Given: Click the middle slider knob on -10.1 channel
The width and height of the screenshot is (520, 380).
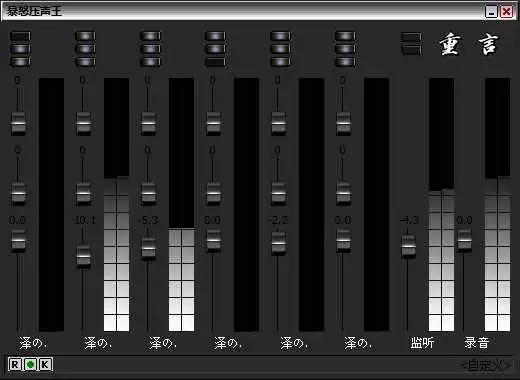Looking at the screenshot, I should pyautogui.click(x=83, y=193).
